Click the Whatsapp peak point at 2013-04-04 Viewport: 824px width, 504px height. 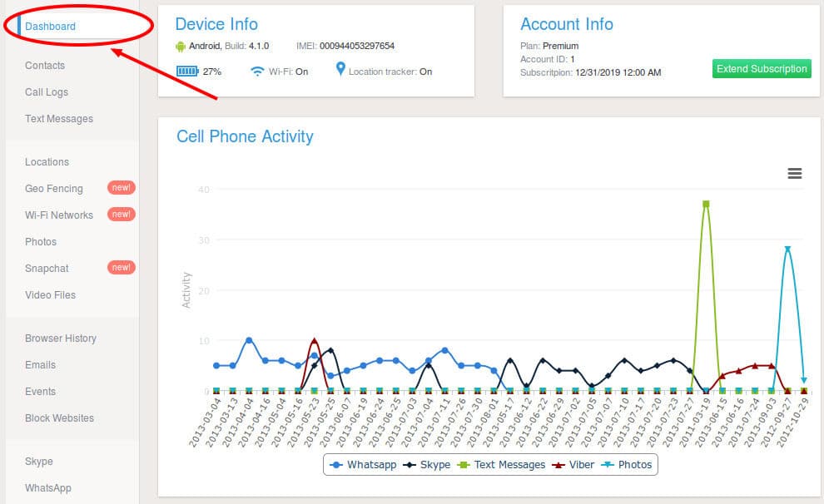(249, 340)
